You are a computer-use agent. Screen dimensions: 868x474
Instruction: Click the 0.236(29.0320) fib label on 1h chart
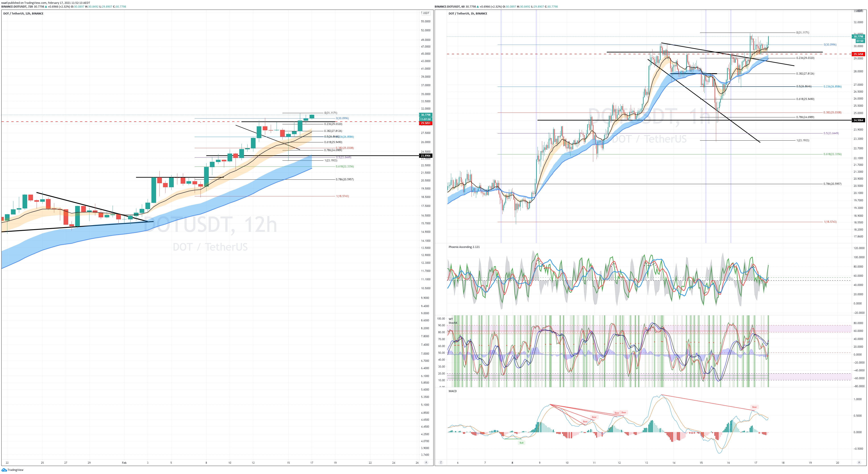pyautogui.click(x=805, y=58)
